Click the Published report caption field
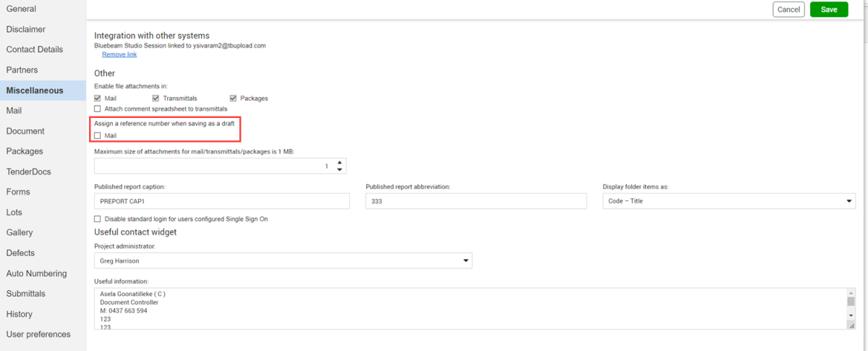This screenshot has width=868, height=351. tap(222, 201)
